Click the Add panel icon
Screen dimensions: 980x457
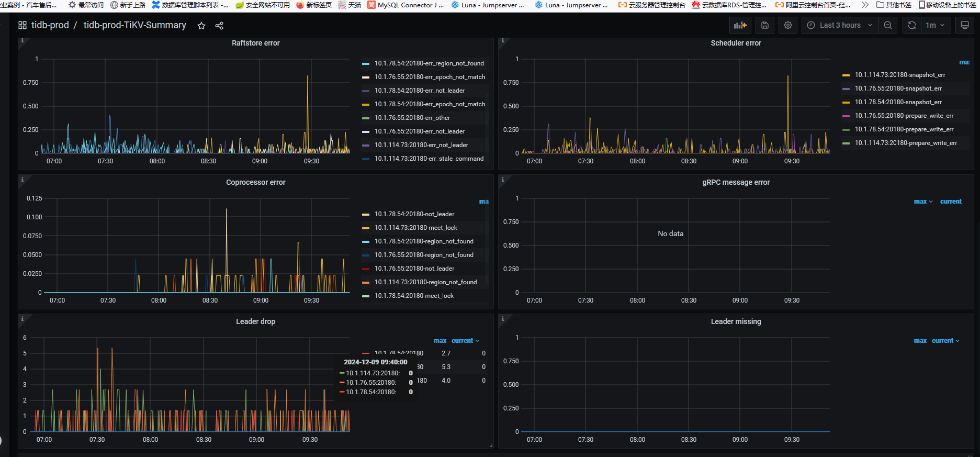coord(740,25)
